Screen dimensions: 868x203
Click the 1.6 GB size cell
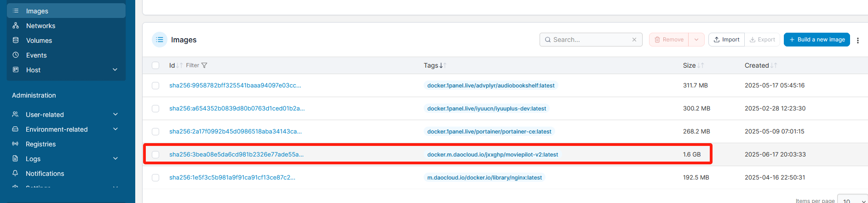(x=692, y=154)
